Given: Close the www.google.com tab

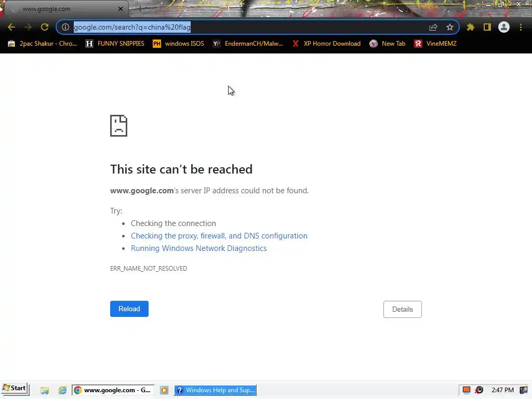Looking at the screenshot, I should click(121, 9).
